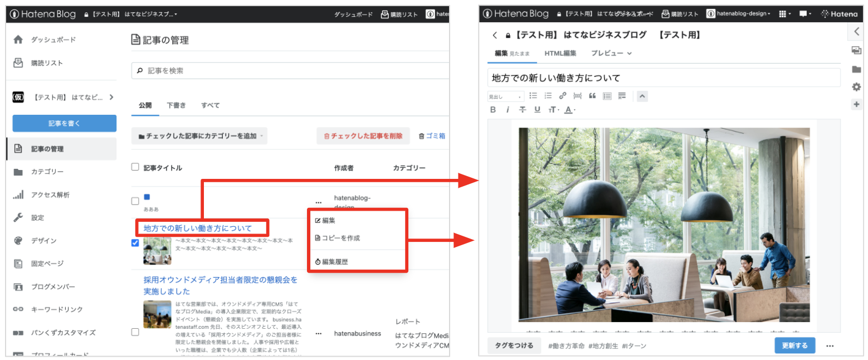This screenshot has height=360, width=868.
Task: Toggle the select-all checkbox beside 記事タイトル
Action: 135,167
